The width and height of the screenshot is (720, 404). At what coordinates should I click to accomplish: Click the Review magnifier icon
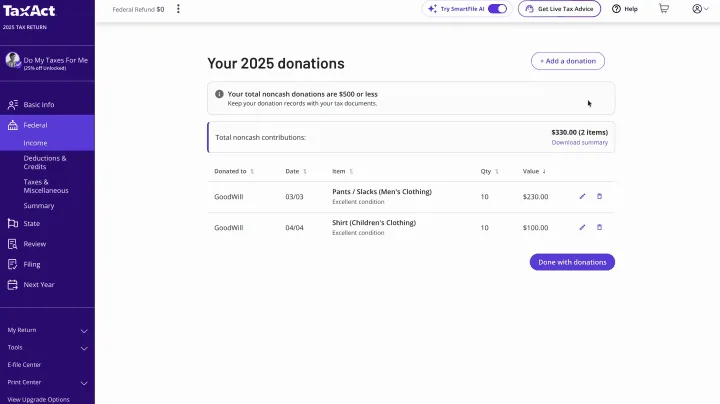click(x=13, y=244)
